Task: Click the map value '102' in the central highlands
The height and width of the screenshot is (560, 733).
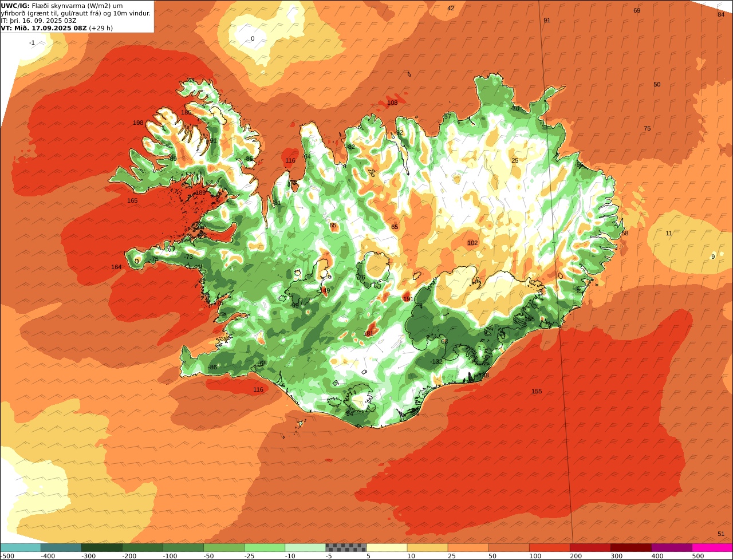Action: click(472, 243)
